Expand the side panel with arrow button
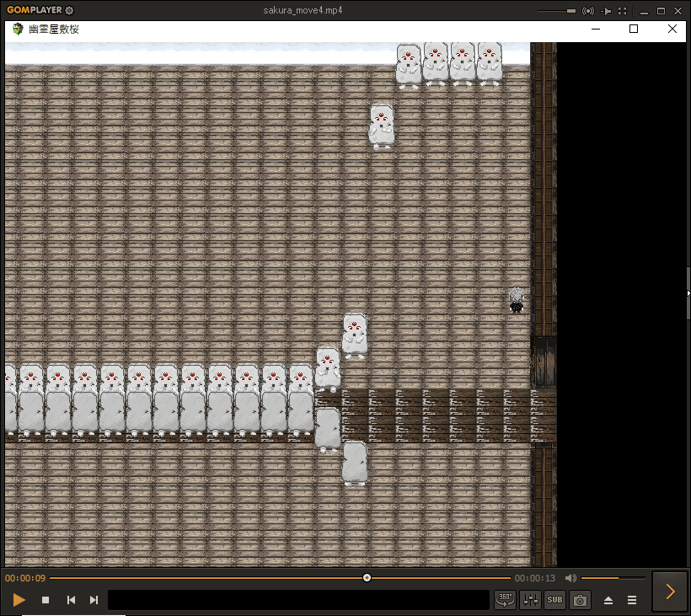This screenshot has width=691, height=616. pyautogui.click(x=670, y=592)
